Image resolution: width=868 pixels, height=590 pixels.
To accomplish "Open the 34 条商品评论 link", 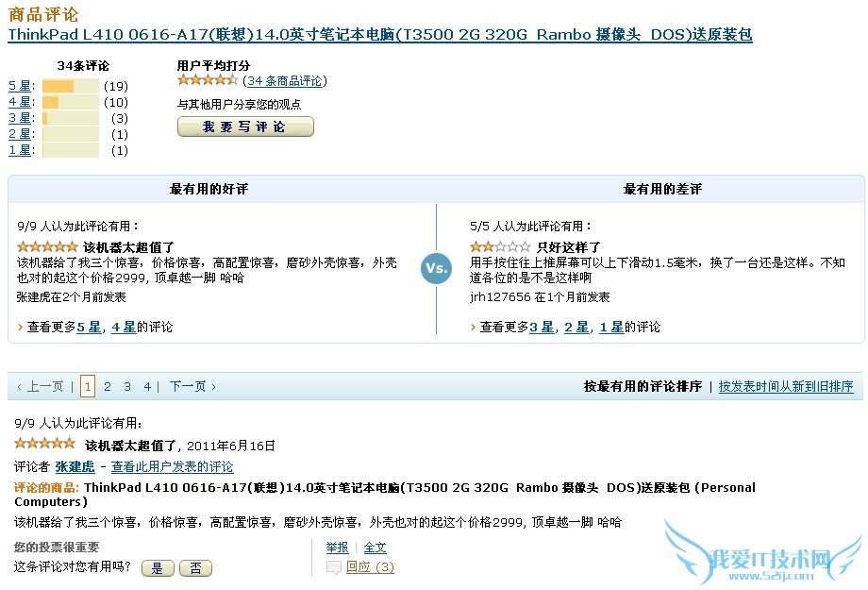I will (285, 81).
